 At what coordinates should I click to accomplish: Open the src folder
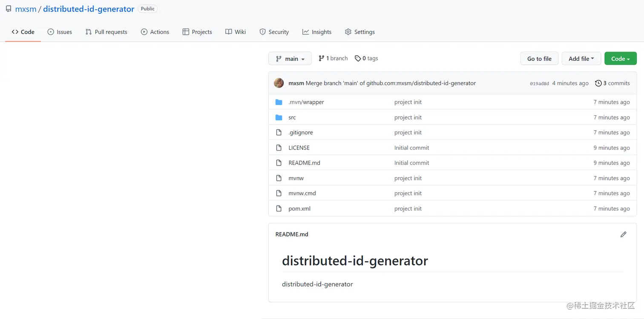tap(292, 117)
